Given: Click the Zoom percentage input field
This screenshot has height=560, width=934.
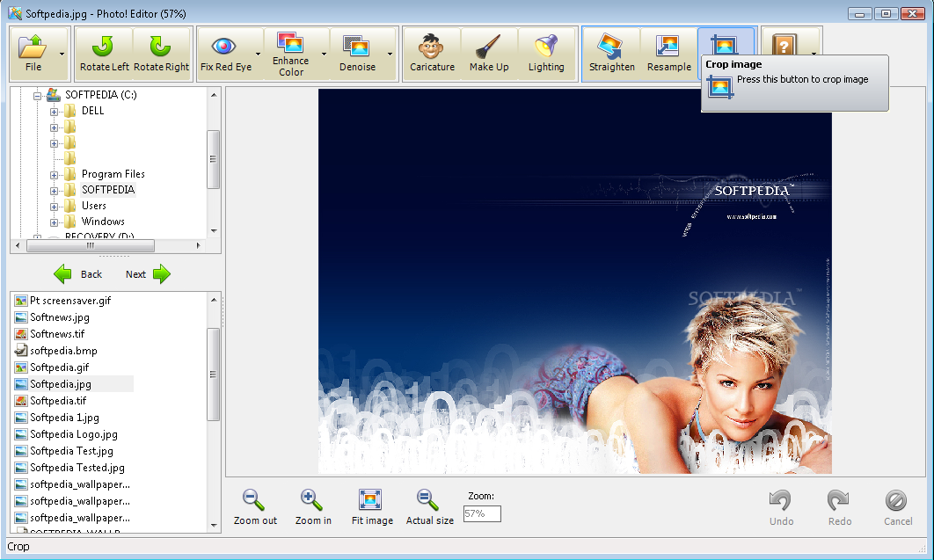Looking at the screenshot, I should [x=482, y=513].
